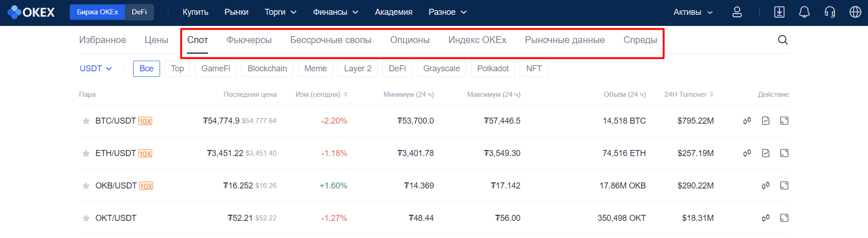The width and height of the screenshot is (868, 238).
Task: Open the notifications bell
Action: [x=804, y=12]
